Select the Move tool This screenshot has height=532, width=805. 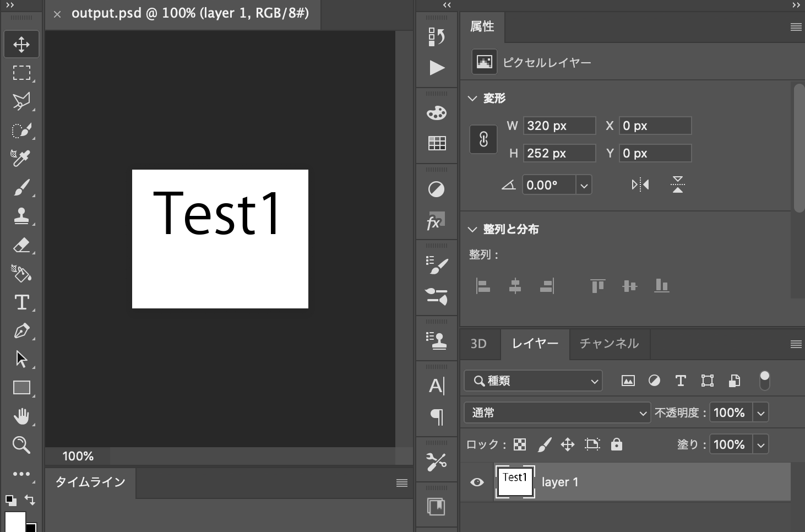pyautogui.click(x=21, y=44)
